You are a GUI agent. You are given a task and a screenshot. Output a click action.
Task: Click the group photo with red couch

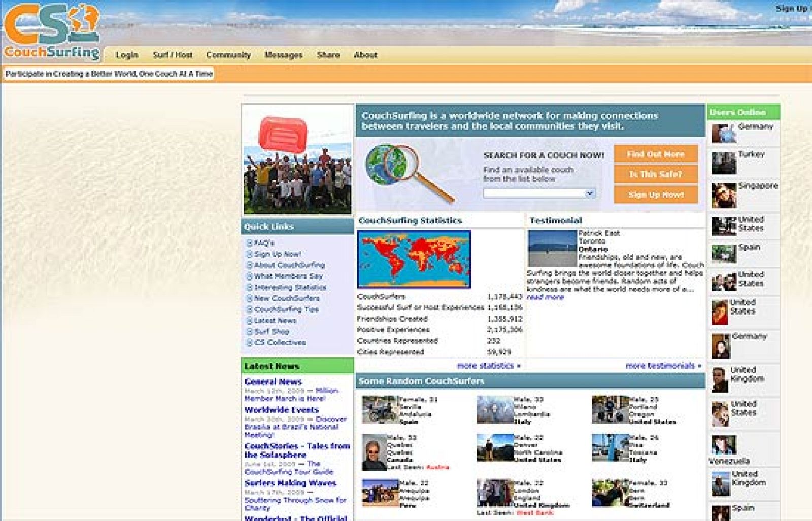pyautogui.click(x=297, y=160)
